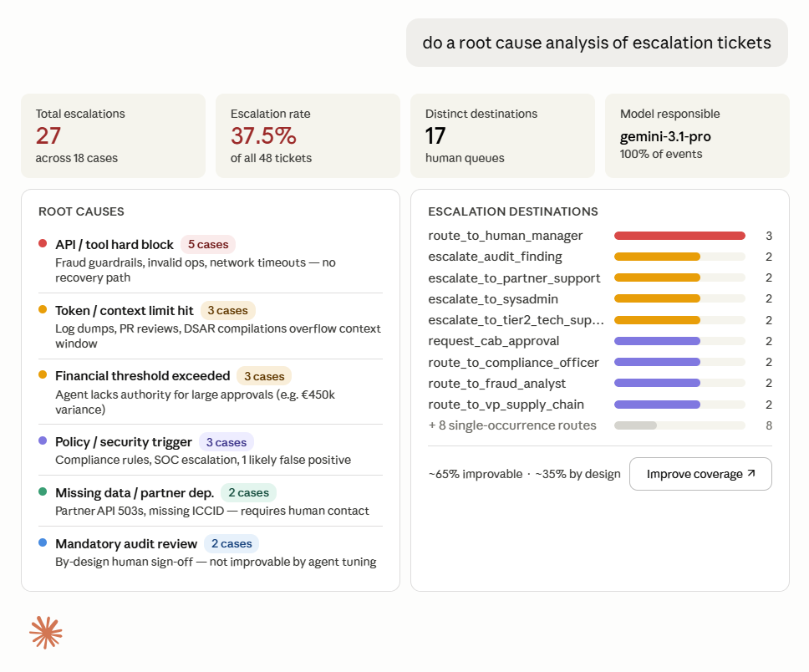
Task: Click the 2 cases badge for Mandatory audit review
Action: (x=232, y=544)
